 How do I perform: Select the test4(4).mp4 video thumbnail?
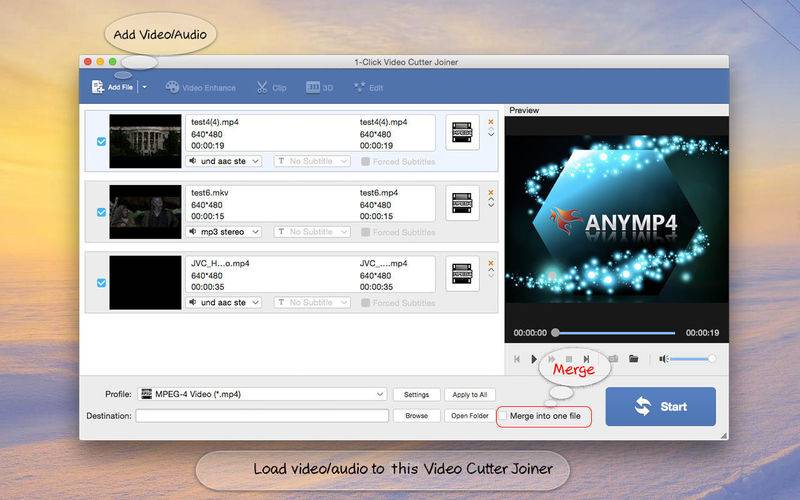point(145,141)
